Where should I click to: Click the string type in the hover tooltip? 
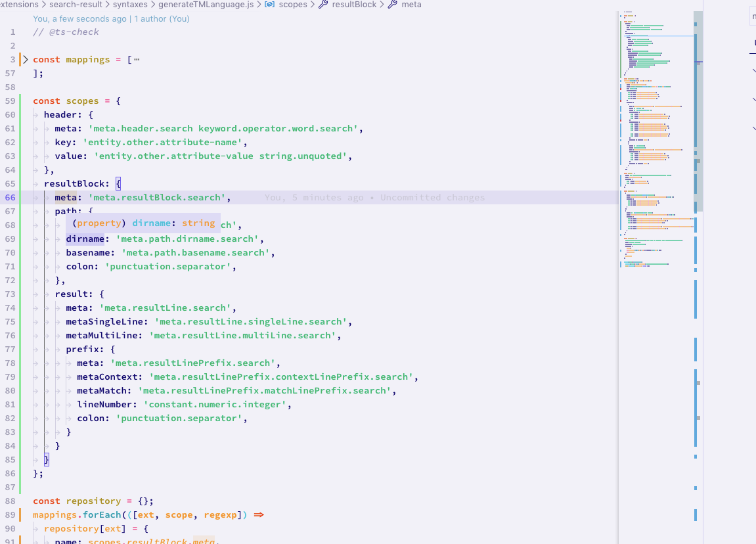(198, 224)
